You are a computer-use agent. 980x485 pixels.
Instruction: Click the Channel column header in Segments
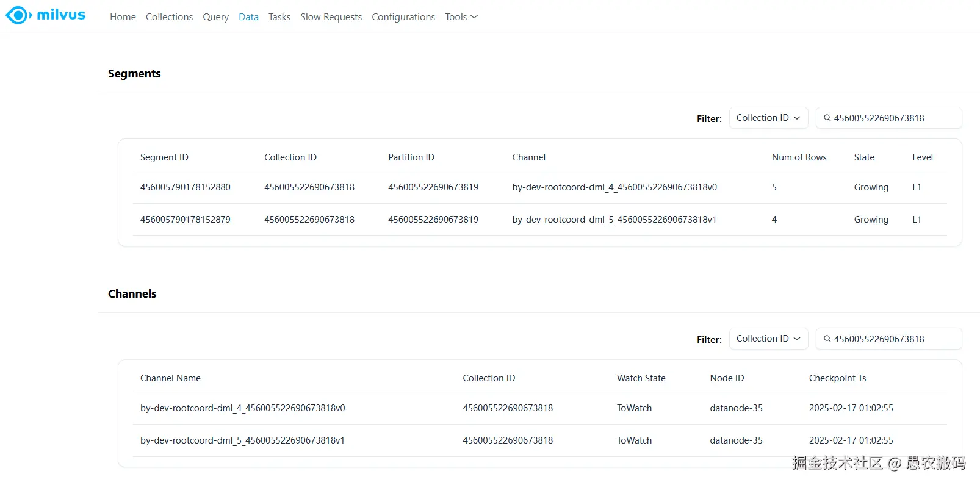pos(528,157)
